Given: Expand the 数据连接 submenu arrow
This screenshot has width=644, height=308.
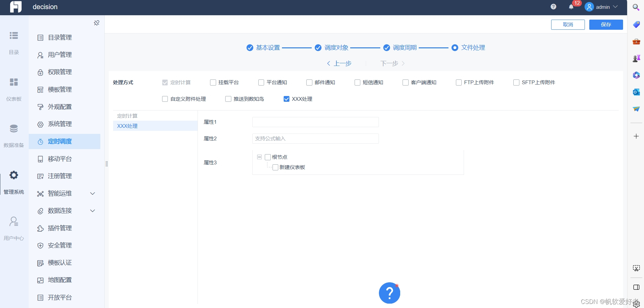Looking at the screenshot, I should pyautogui.click(x=93, y=211).
